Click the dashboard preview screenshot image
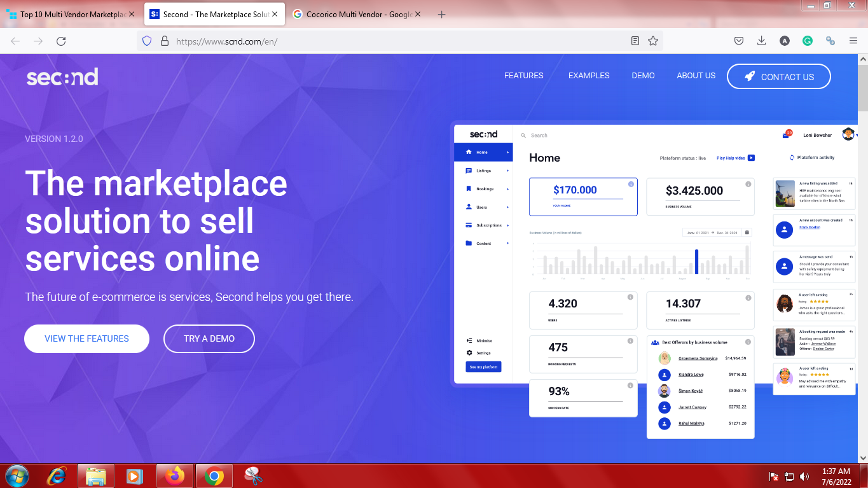The width and height of the screenshot is (868, 488). (x=655, y=280)
